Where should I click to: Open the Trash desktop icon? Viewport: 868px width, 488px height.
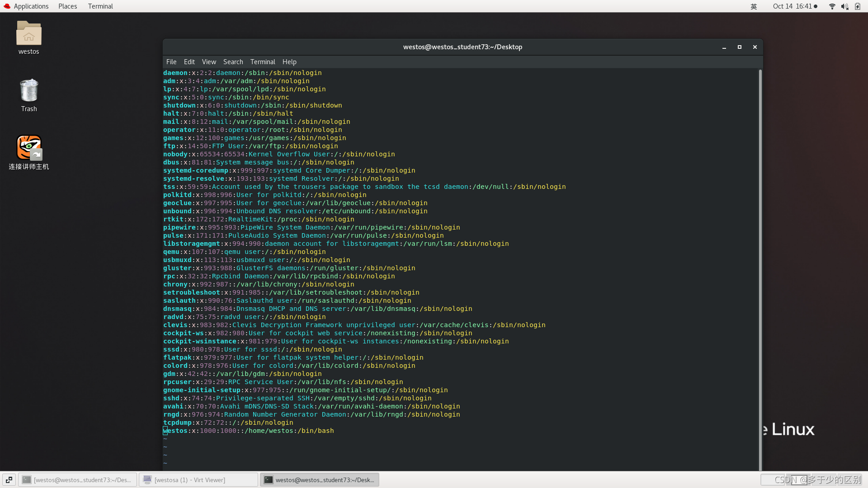(x=28, y=90)
